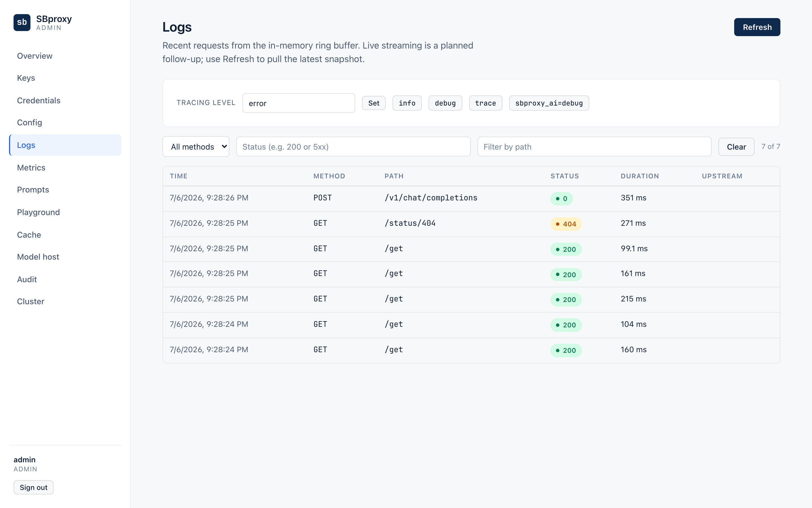Viewport: 812px width, 508px height.
Task: Focus the tracing level input field
Action: [x=299, y=103]
